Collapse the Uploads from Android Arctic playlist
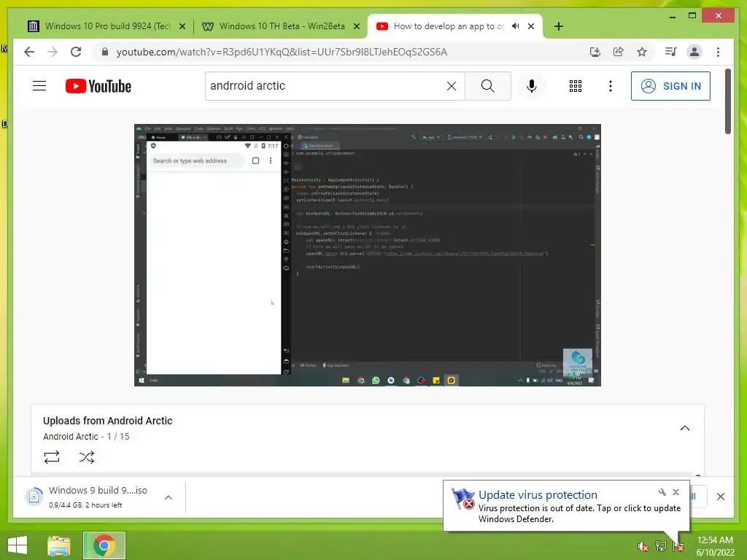The height and width of the screenshot is (560, 747). 684,428
